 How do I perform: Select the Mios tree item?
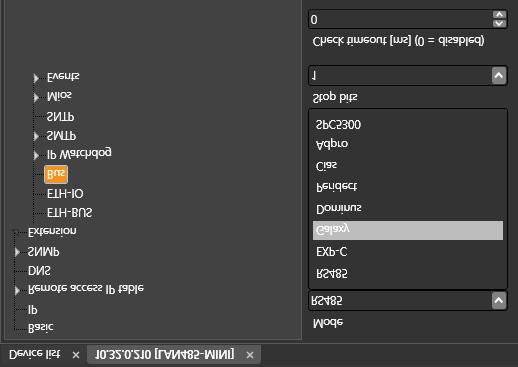pyautogui.click(x=59, y=96)
